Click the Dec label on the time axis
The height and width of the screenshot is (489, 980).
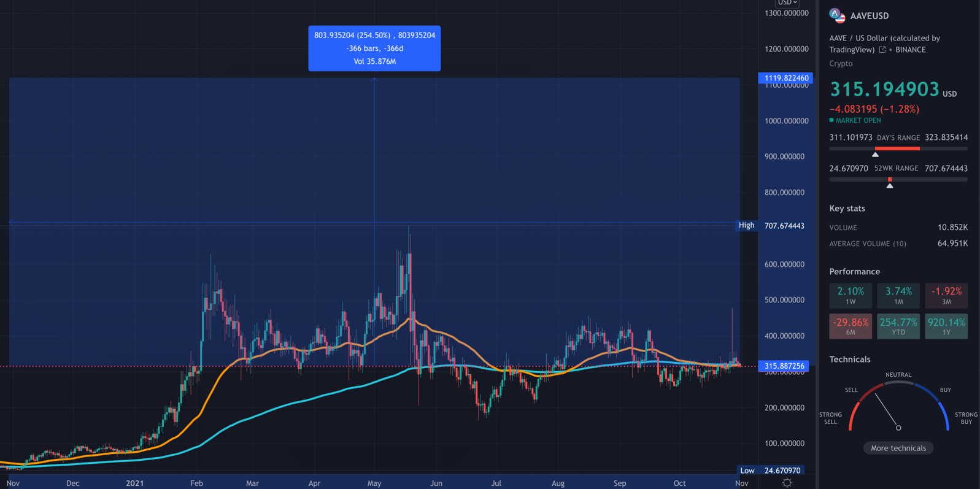[72, 483]
